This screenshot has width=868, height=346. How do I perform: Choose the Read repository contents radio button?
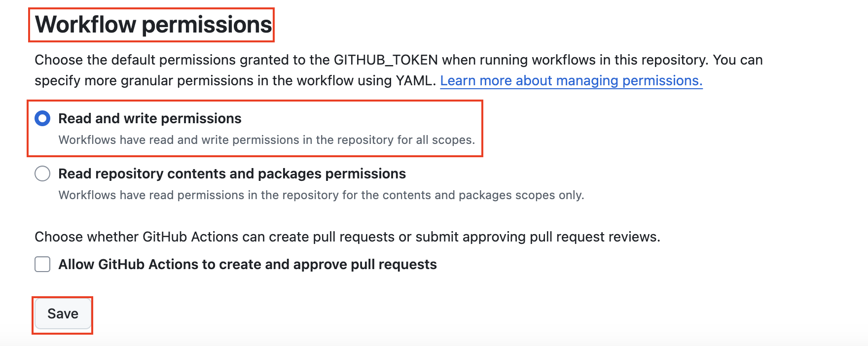point(42,173)
